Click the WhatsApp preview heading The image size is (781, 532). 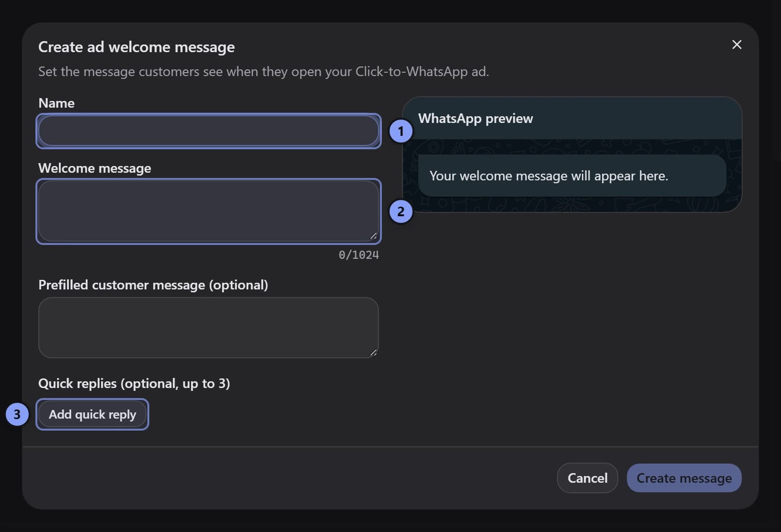coord(476,118)
